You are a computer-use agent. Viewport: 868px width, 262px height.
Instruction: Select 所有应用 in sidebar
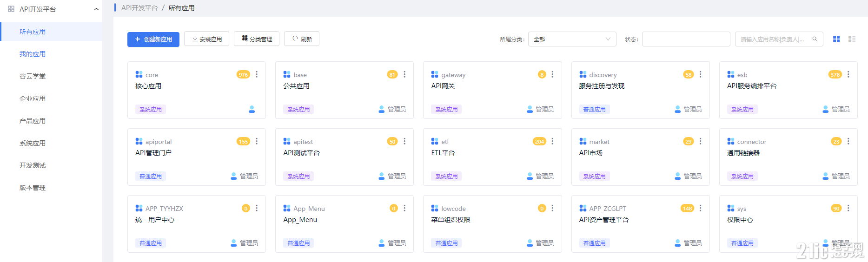click(51, 32)
